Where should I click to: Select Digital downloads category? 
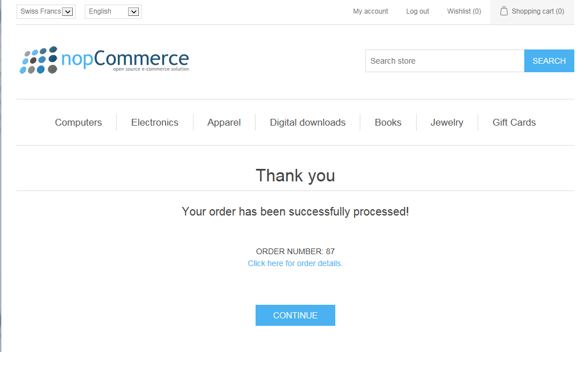[x=308, y=122]
